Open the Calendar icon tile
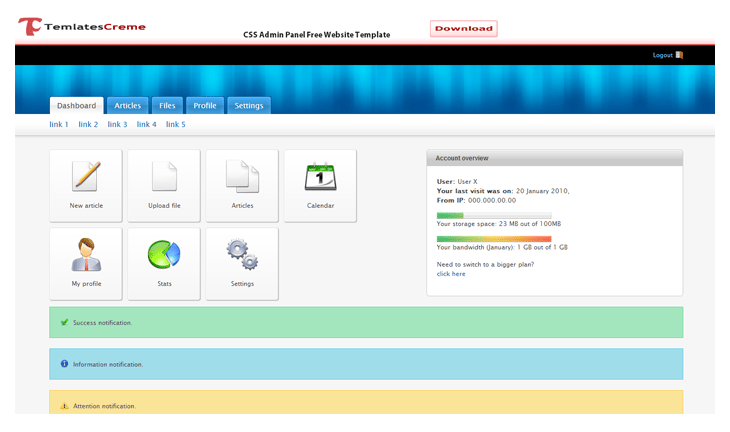 pyautogui.click(x=320, y=186)
